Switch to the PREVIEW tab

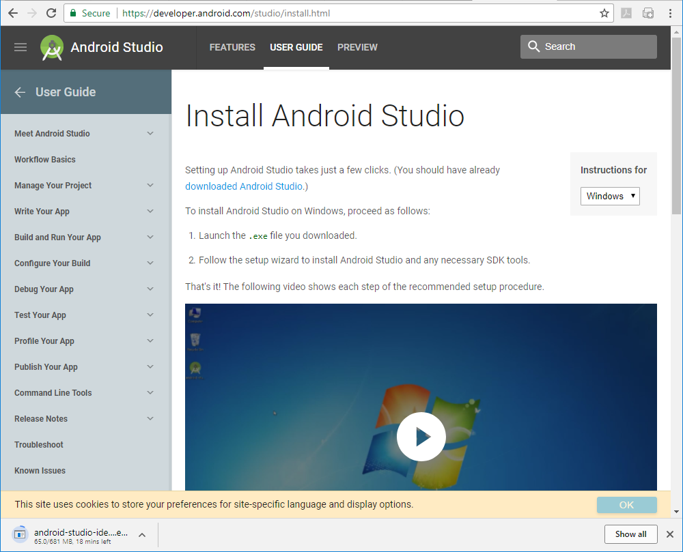[x=357, y=47]
